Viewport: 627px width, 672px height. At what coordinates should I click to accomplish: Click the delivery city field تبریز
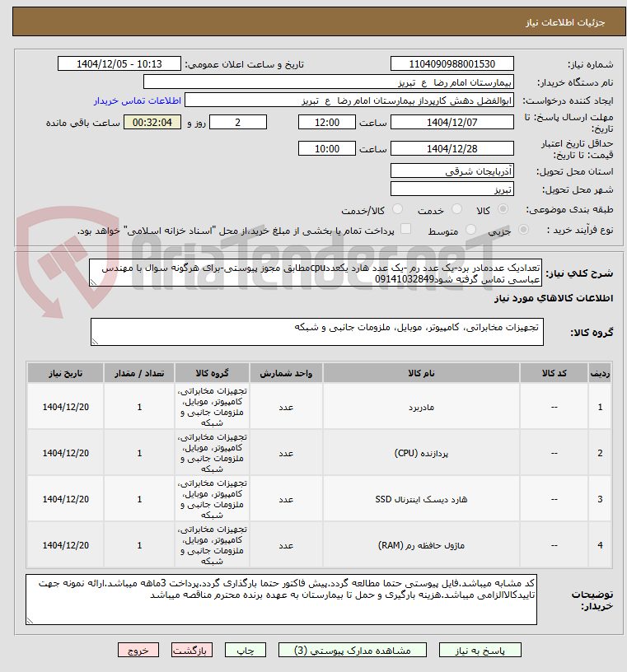pos(452,189)
